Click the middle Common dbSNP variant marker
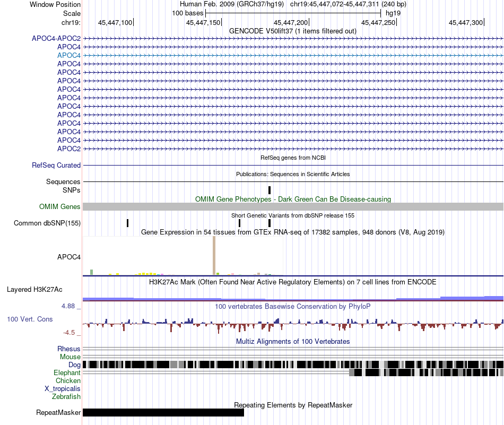Screen dimensions: 504x425 pos(239,223)
